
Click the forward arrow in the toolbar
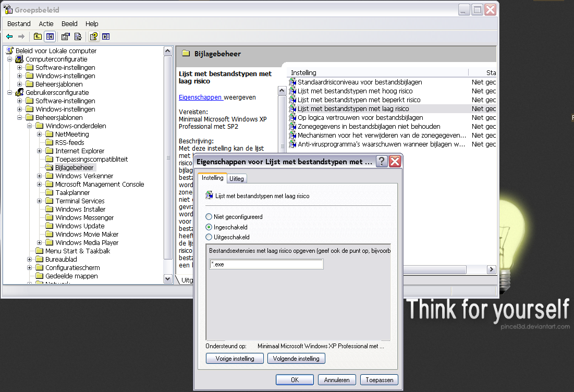coord(21,36)
